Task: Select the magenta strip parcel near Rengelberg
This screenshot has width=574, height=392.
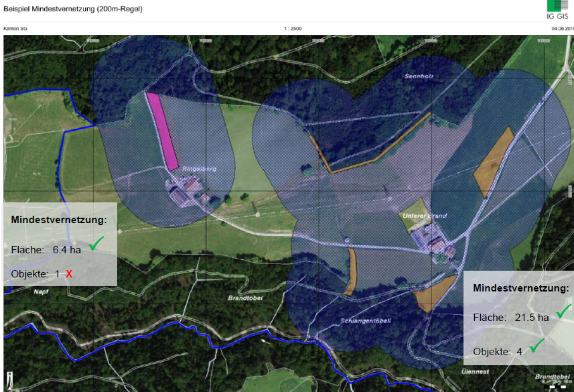Action: (162, 131)
